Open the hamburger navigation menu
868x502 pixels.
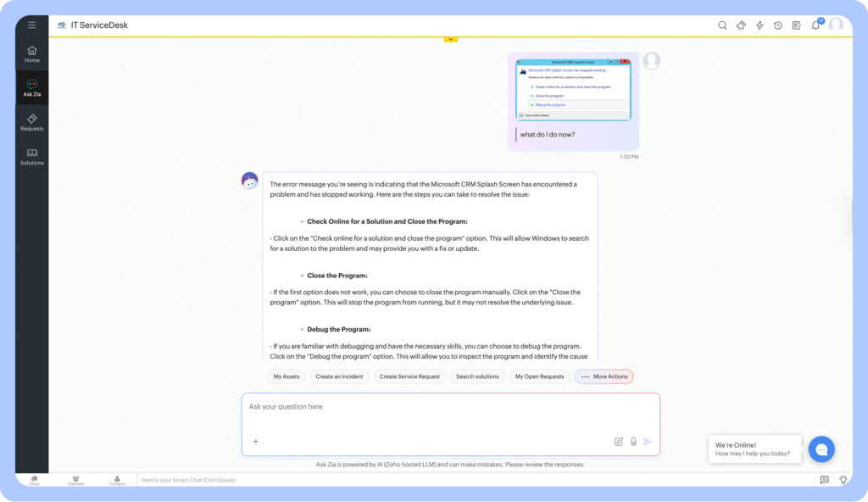point(31,24)
